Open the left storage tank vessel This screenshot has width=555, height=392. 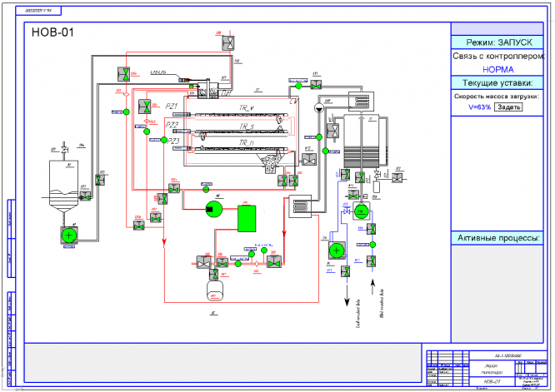coord(63,186)
